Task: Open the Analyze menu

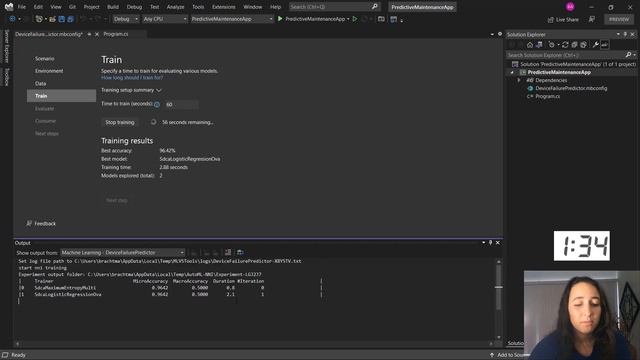Action: [175, 7]
